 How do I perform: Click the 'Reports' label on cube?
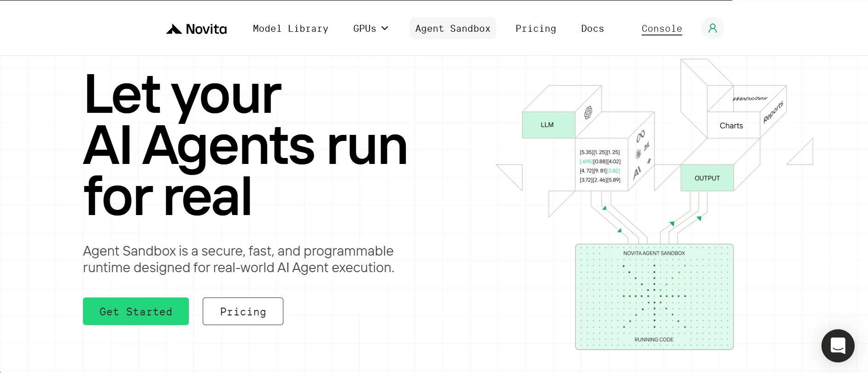[774, 112]
